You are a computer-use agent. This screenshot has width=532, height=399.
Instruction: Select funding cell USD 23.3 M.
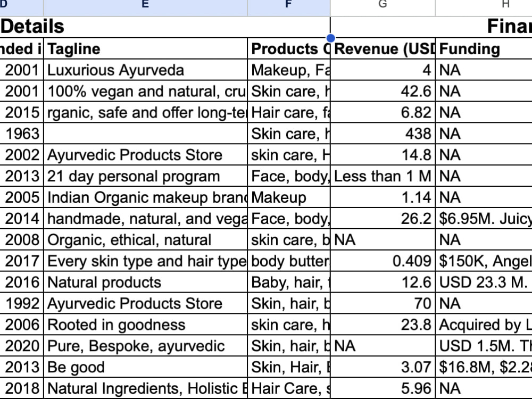click(484, 282)
